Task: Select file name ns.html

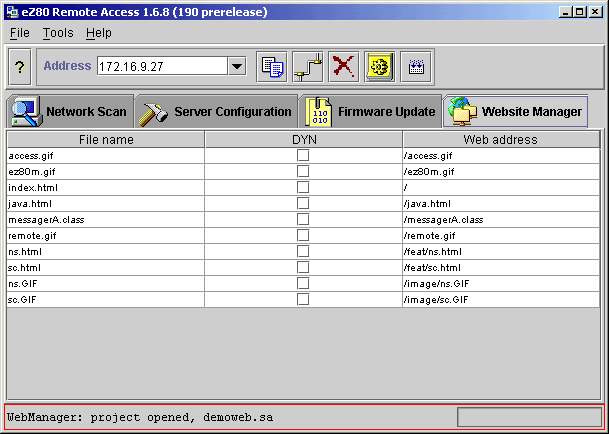Action: [x=24, y=252]
